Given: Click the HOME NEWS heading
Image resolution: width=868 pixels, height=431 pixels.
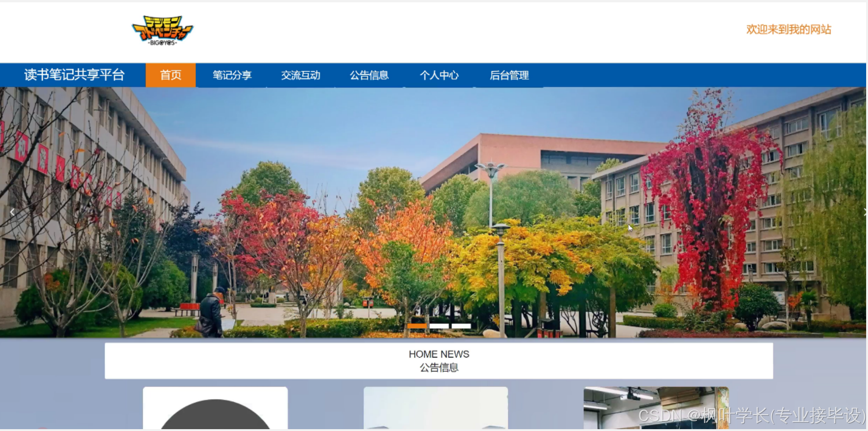Looking at the screenshot, I should pyautogui.click(x=439, y=354).
